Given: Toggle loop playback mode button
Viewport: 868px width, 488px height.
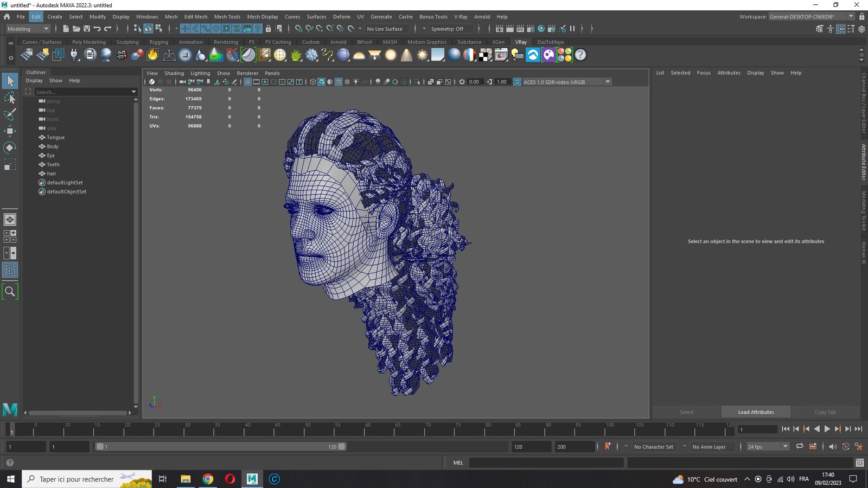Looking at the screenshot, I should pos(799,446).
